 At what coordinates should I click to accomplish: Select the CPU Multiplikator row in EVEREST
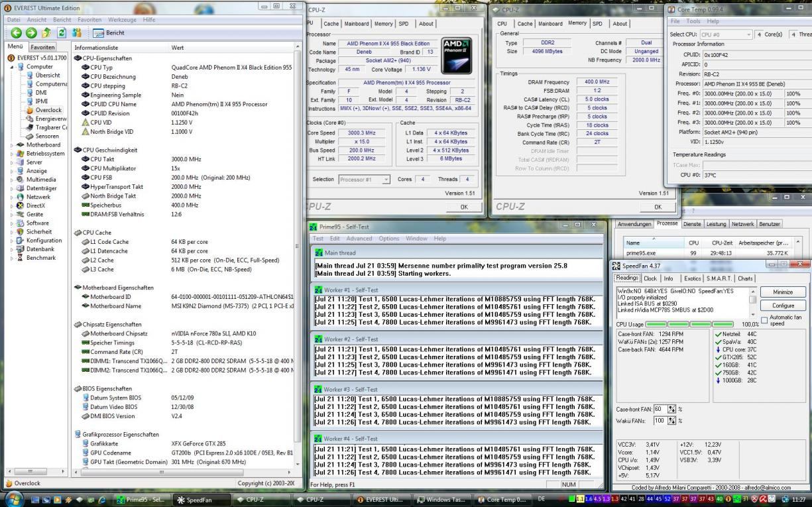click(x=182, y=168)
